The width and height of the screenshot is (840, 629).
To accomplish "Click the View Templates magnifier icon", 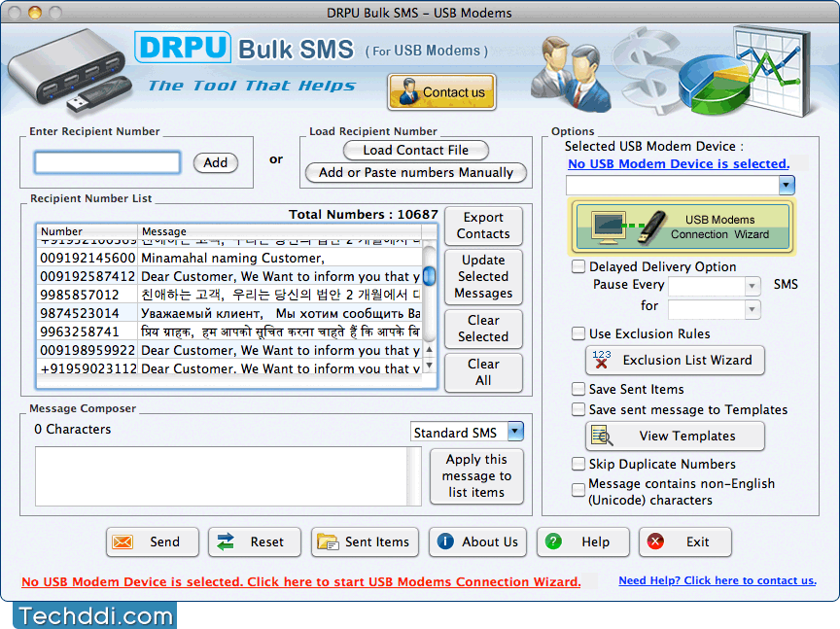I will 602,436.
